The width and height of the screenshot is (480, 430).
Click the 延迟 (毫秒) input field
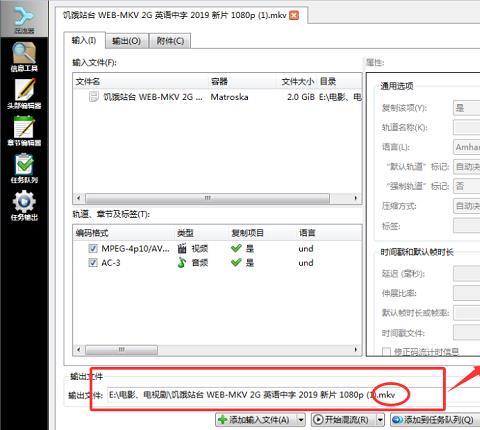467,274
